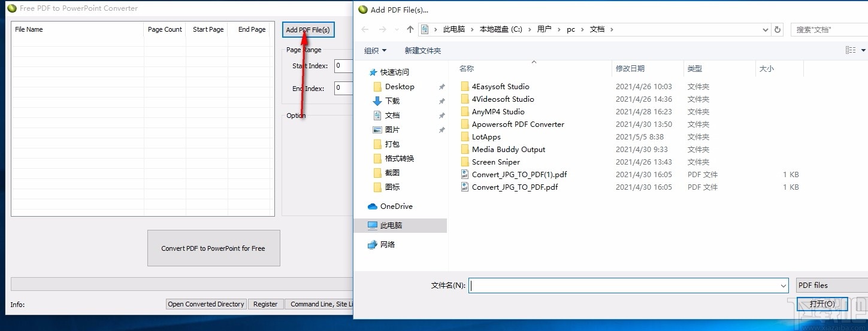
Task: Open the 组织 organize menu
Action: 376,50
